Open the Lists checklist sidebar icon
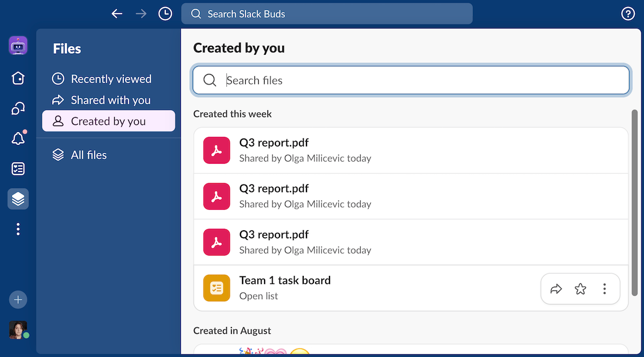The image size is (644, 357). pyautogui.click(x=18, y=169)
